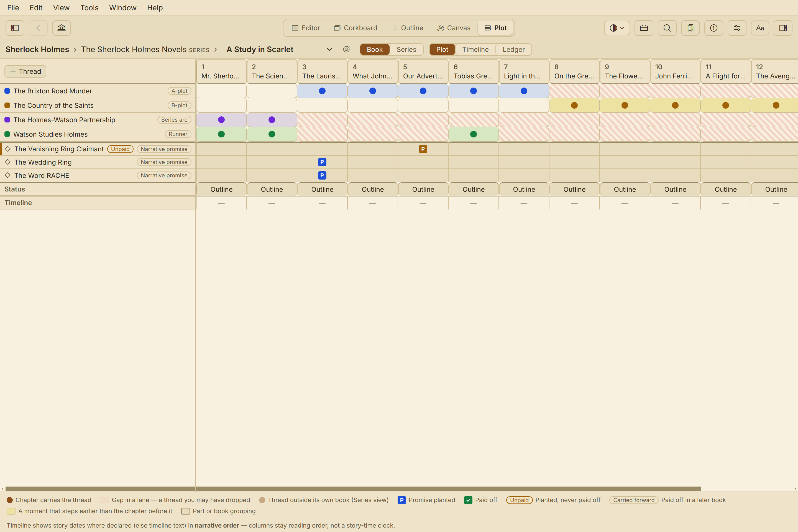Click the blue swatch of The Brixton Road Murder

click(x=7, y=91)
